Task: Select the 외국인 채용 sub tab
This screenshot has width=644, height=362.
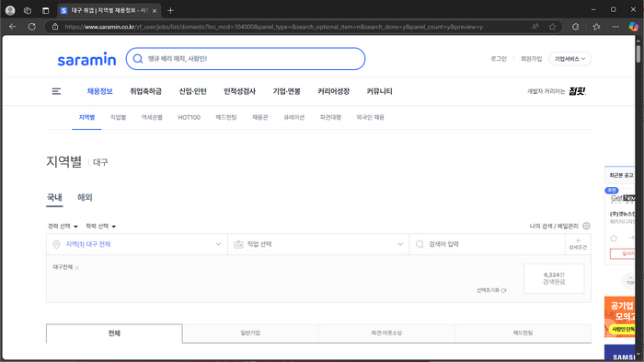Action: (x=370, y=117)
